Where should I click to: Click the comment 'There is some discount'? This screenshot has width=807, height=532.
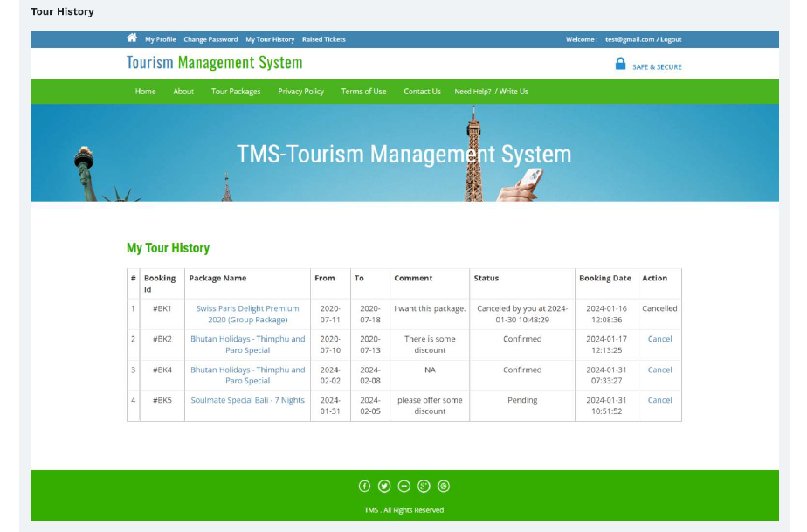(x=430, y=344)
